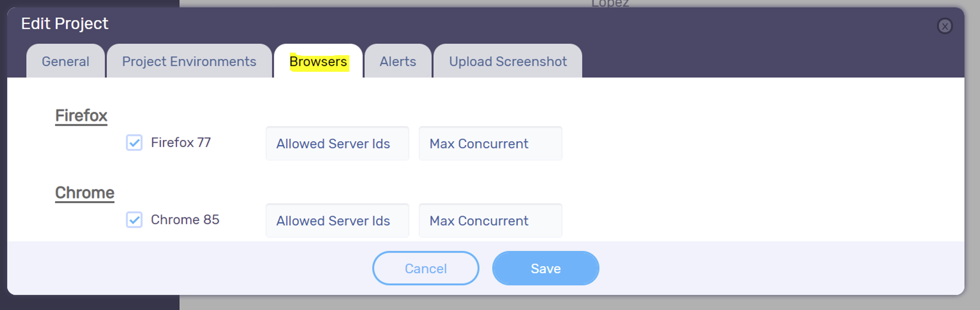Screen dimensions: 980x310
Task: Click the Edit Project dialog title
Action: pos(65,23)
